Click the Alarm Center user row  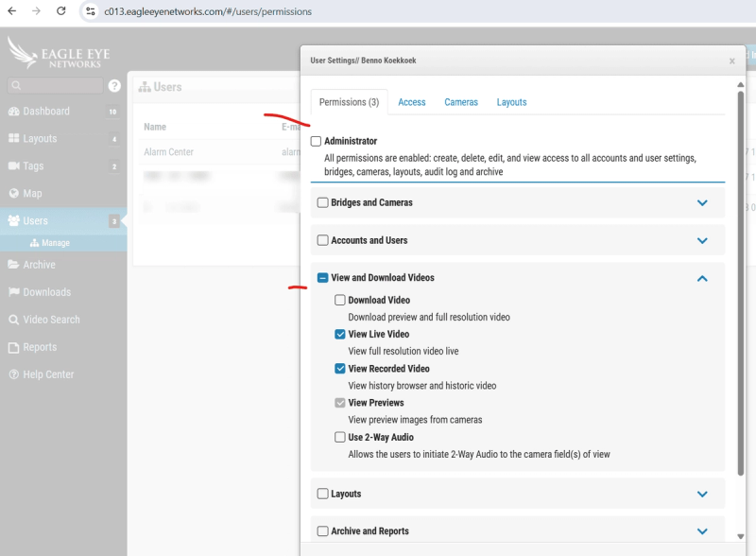pos(219,152)
